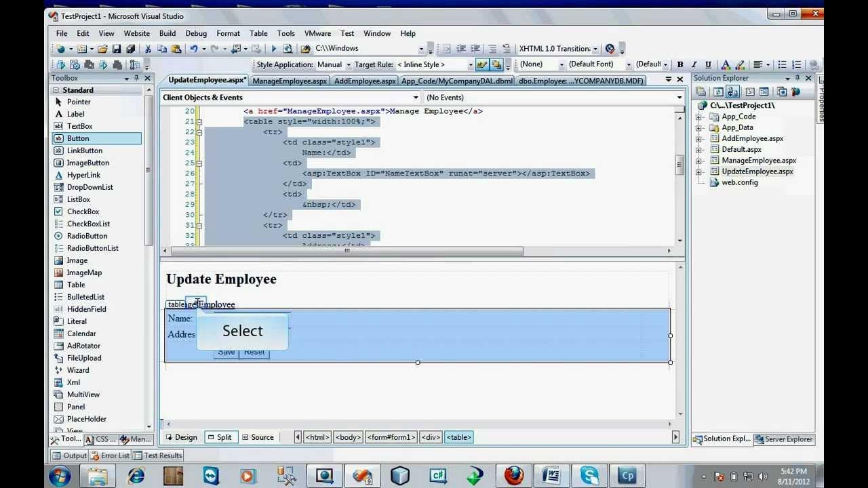Open the block format (None) dropdown
The image size is (868, 488).
(x=561, y=65)
